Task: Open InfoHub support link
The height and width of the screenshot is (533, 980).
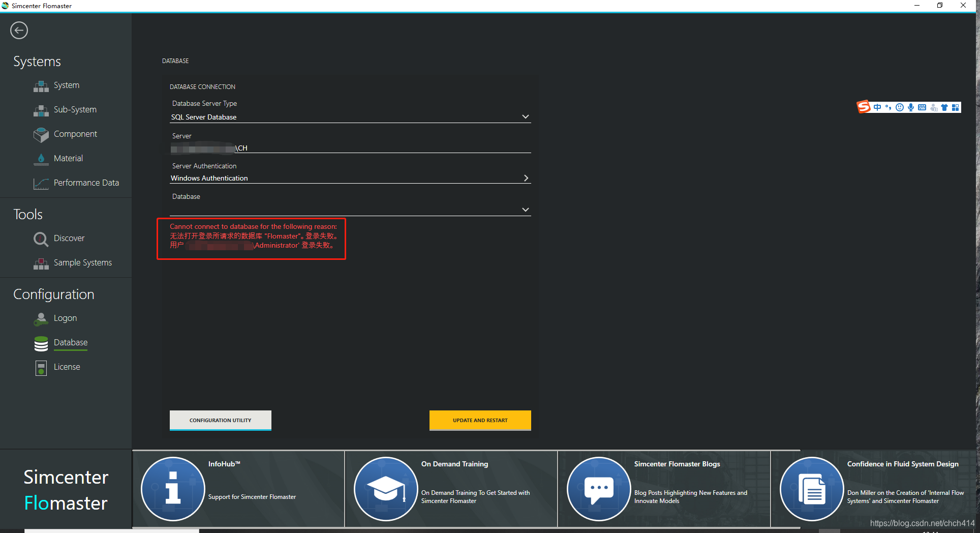Action: (238, 489)
